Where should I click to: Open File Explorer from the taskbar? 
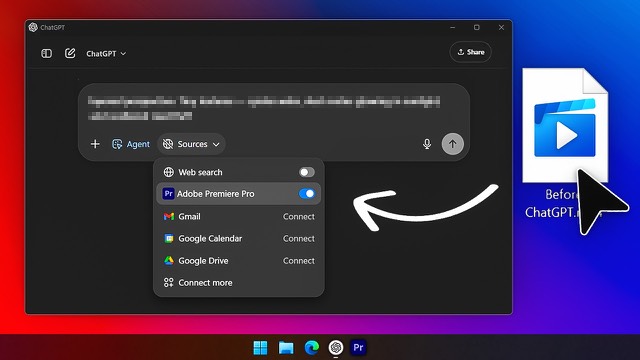[286, 348]
